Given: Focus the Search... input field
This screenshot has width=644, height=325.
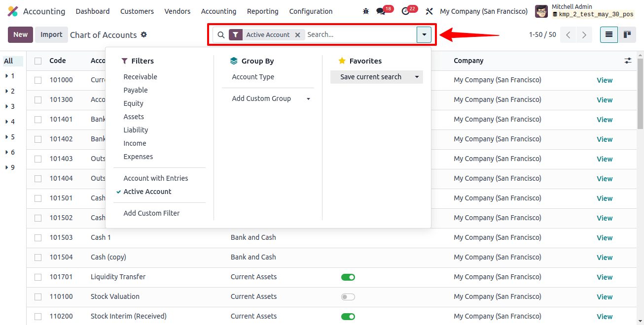Looking at the screenshot, I should [360, 35].
